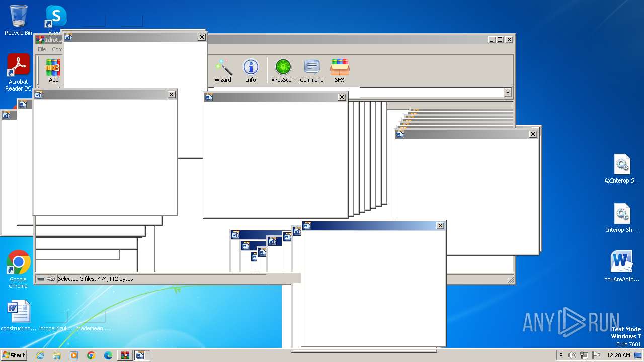
Task: Open Acrobat Reader DC desktop shortcut
Action: point(18,73)
